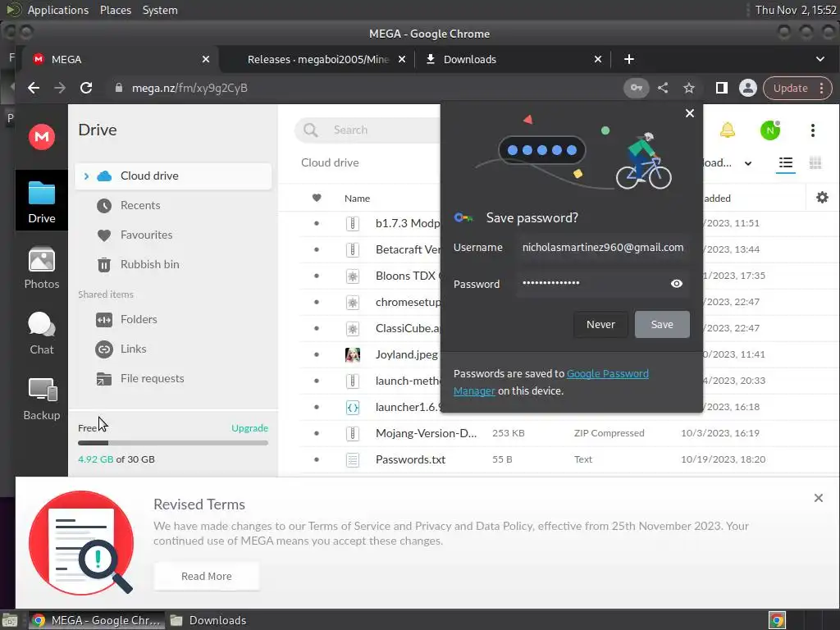Open the Rubbish bin
Image resolution: width=840 pixels, height=630 pixels.
[x=149, y=264]
